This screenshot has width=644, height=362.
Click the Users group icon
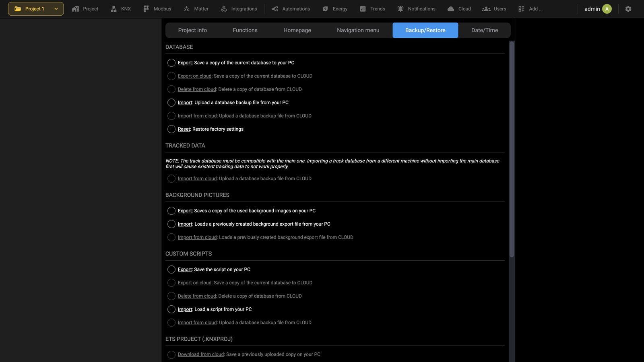point(486,9)
